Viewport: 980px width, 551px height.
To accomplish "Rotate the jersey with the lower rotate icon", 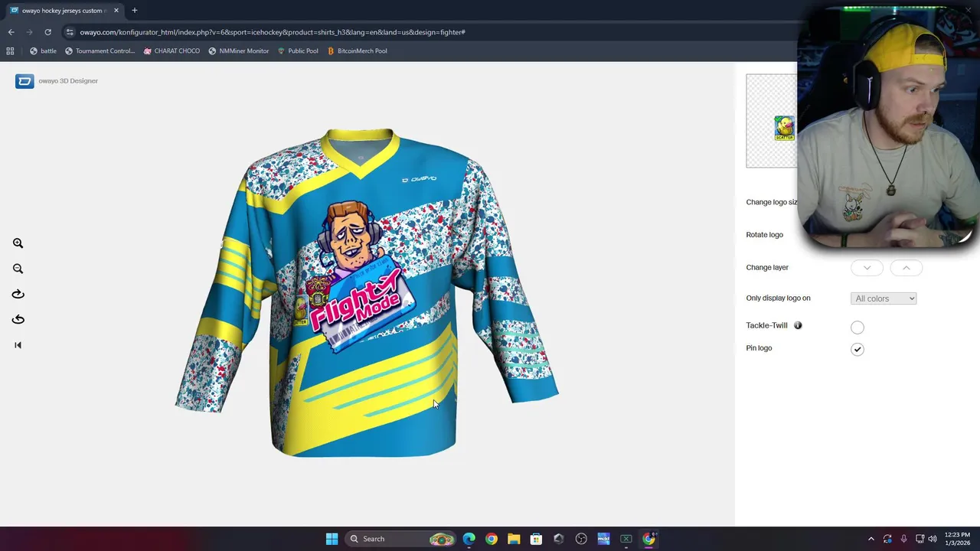I will pos(18,319).
